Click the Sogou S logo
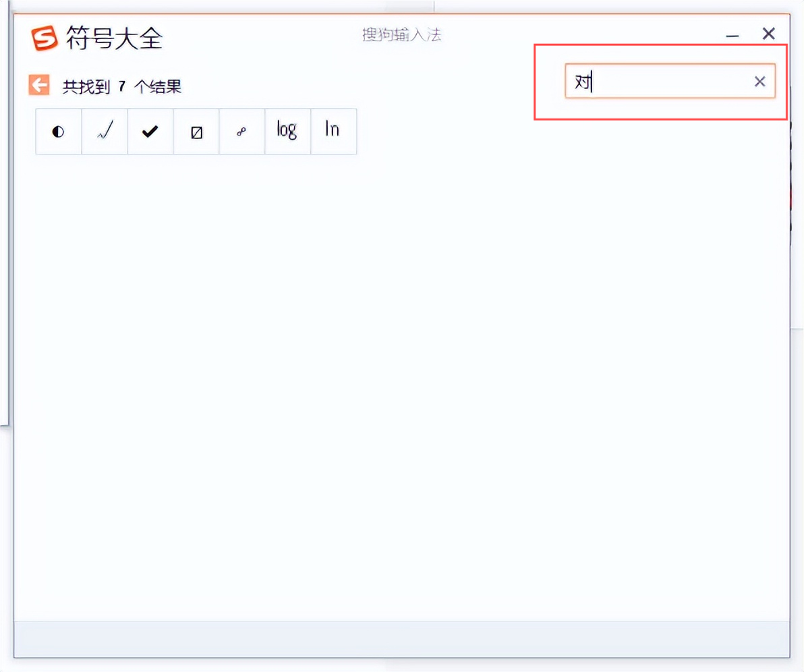The height and width of the screenshot is (672, 804). coord(44,38)
